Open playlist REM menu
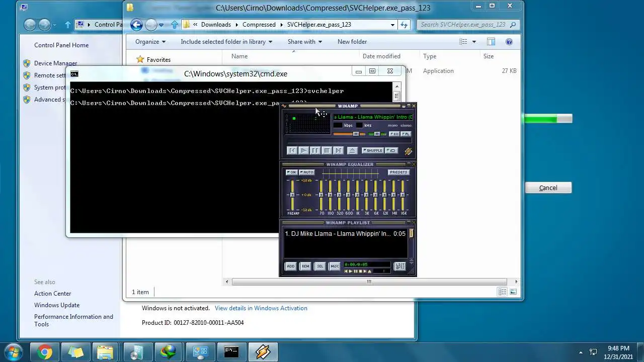The height and width of the screenshot is (362, 644). pos(305,266)
